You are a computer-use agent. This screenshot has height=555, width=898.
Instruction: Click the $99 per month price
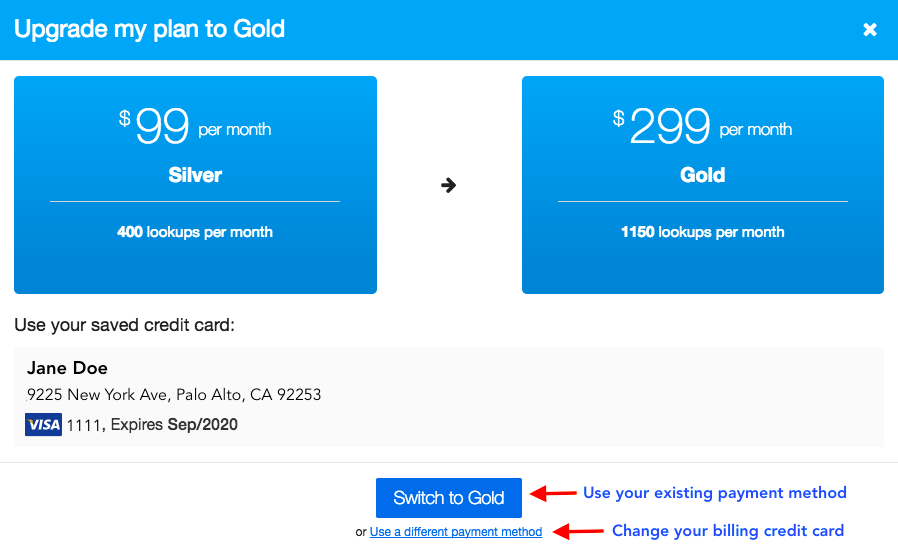[195, 126]
